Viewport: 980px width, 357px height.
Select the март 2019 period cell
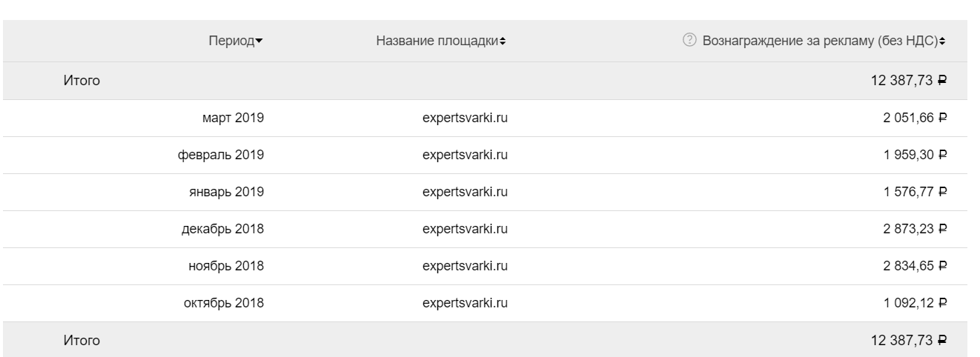232,118
